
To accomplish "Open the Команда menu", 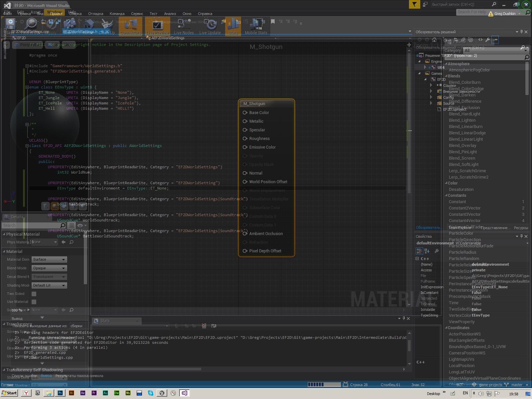I will point(117,14).
